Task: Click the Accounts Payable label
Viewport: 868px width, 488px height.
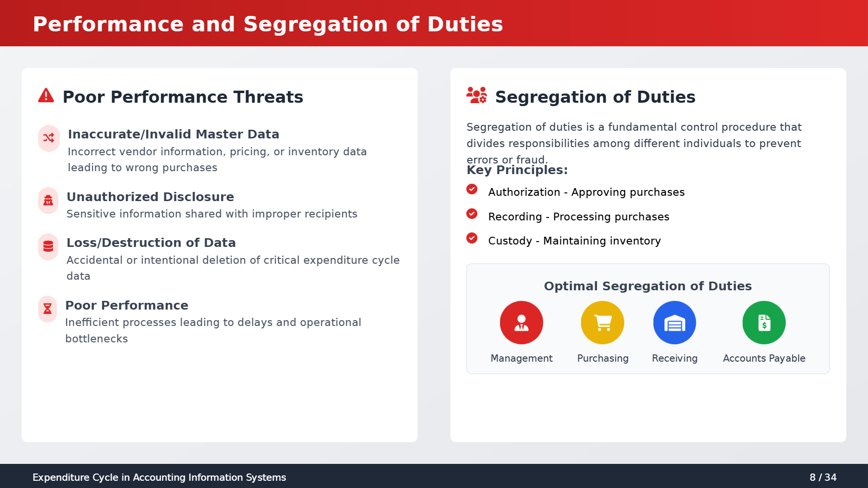Action: pyautogui.click(x=764, y=358)
